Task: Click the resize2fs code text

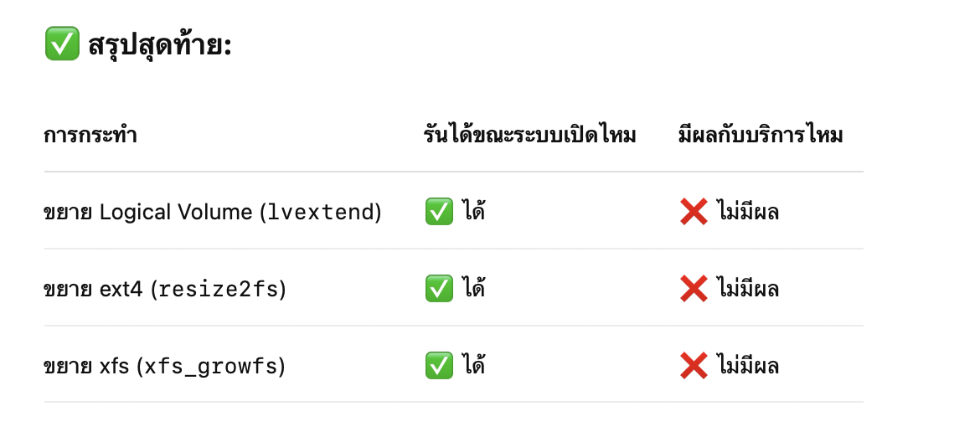Action: click(218, 290)
